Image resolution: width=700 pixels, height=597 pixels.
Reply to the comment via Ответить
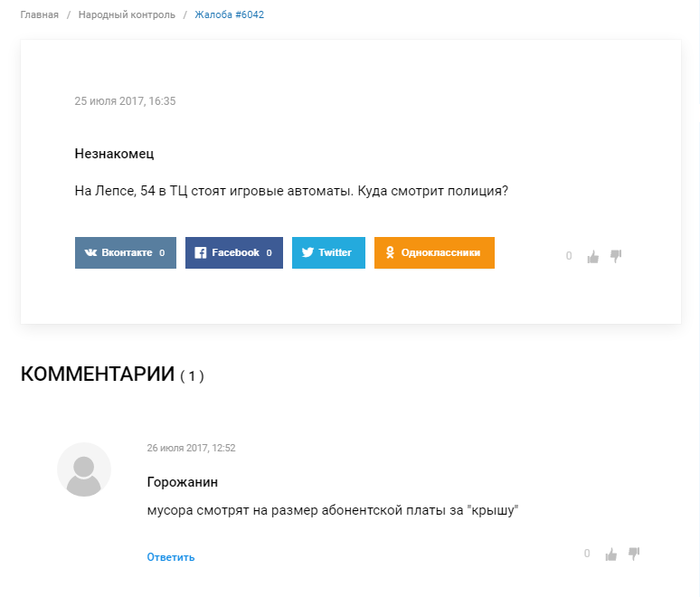coord(171,557)
